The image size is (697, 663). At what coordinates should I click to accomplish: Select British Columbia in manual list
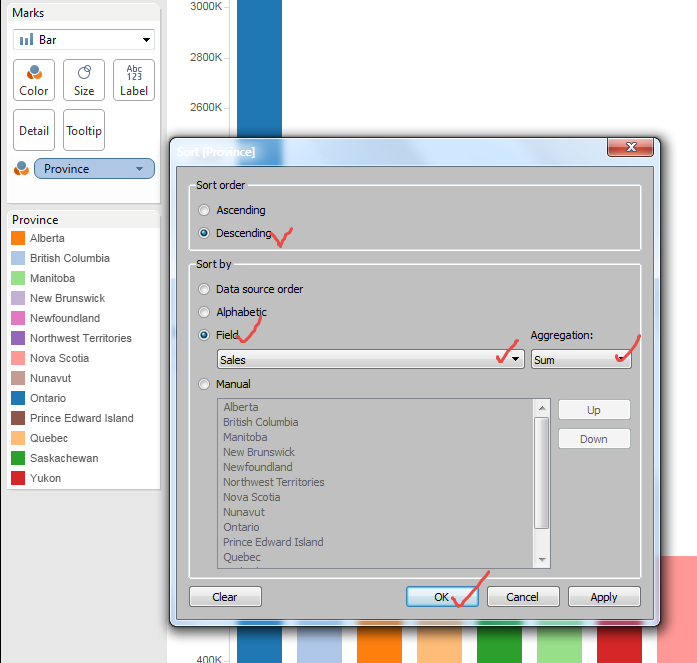260,422
